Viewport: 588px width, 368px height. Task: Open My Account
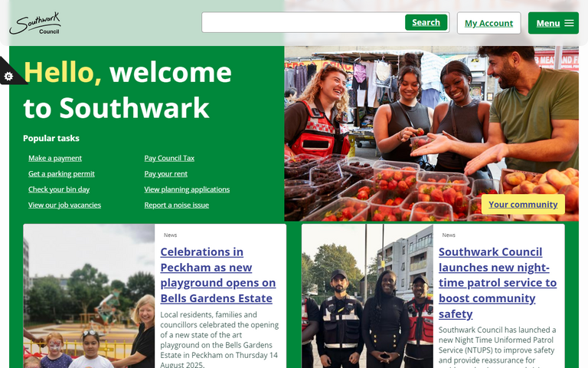[488, 23]
